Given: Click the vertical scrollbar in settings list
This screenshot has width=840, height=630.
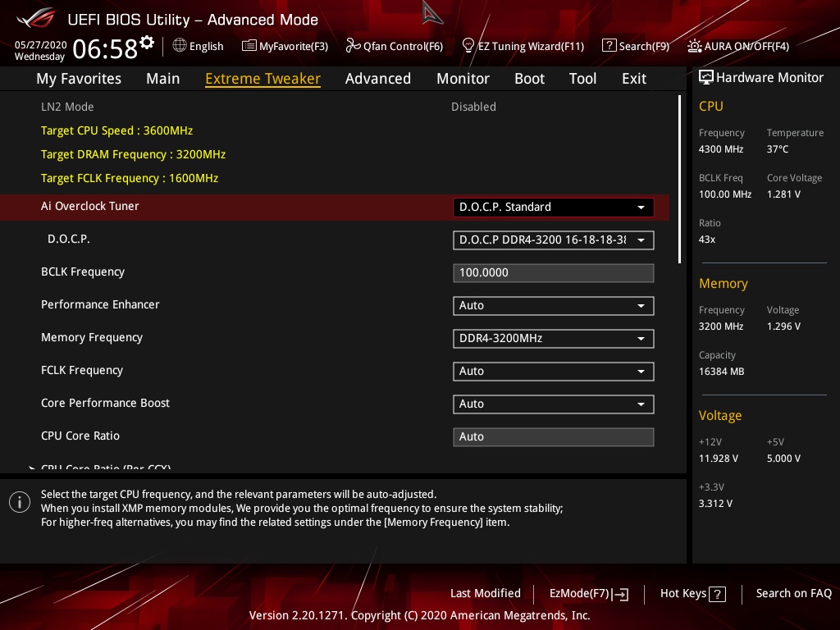Looking at the screenshot, I should 679,179.
